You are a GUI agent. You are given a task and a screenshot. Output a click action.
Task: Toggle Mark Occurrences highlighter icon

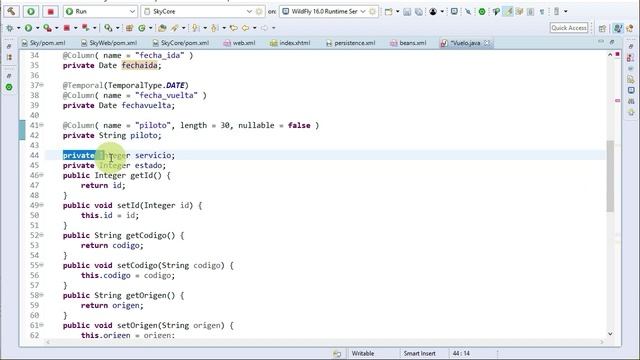click(x=508, y=12)
